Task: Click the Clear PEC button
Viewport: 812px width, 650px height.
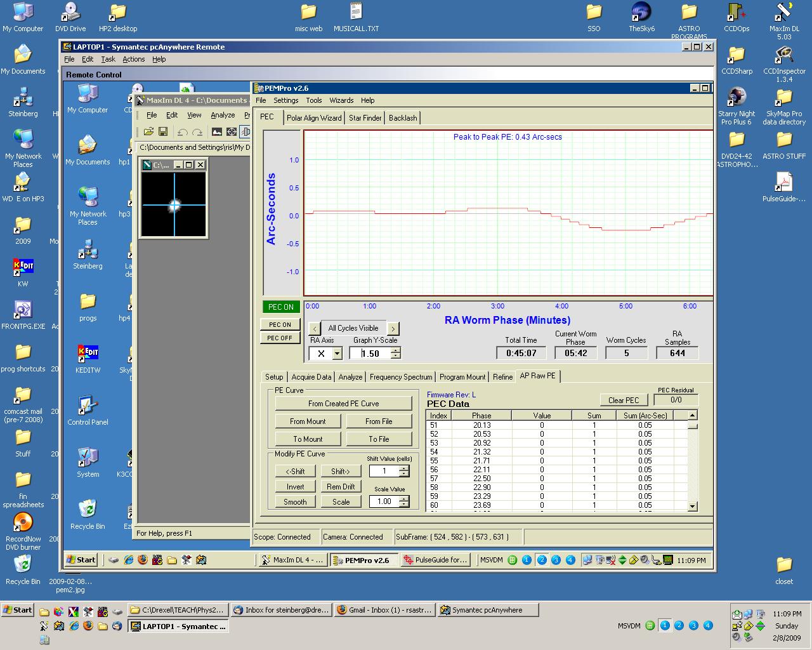Action: point(624,400)
